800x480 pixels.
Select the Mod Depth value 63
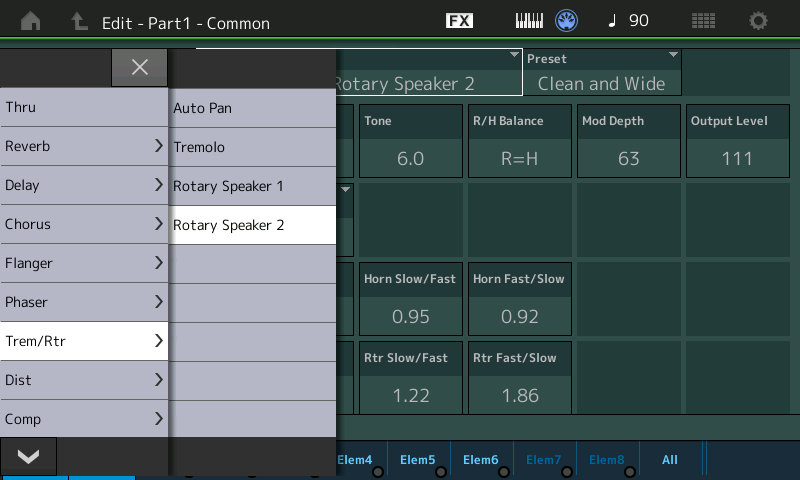[x=628, y=158]
